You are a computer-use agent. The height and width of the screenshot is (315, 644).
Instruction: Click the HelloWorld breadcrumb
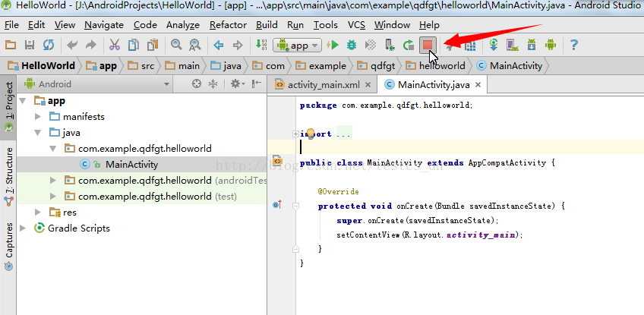click(x=42, y=66)
